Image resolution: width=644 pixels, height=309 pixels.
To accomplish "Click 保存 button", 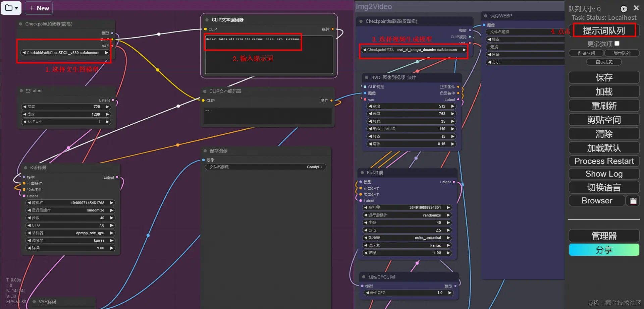I will coord(604,78).
